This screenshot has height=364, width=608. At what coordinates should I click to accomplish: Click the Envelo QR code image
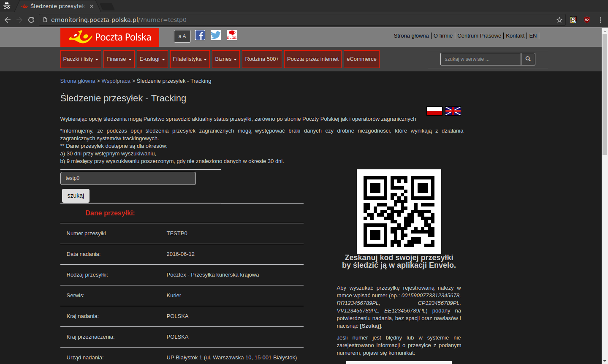[x=399, y=212]
